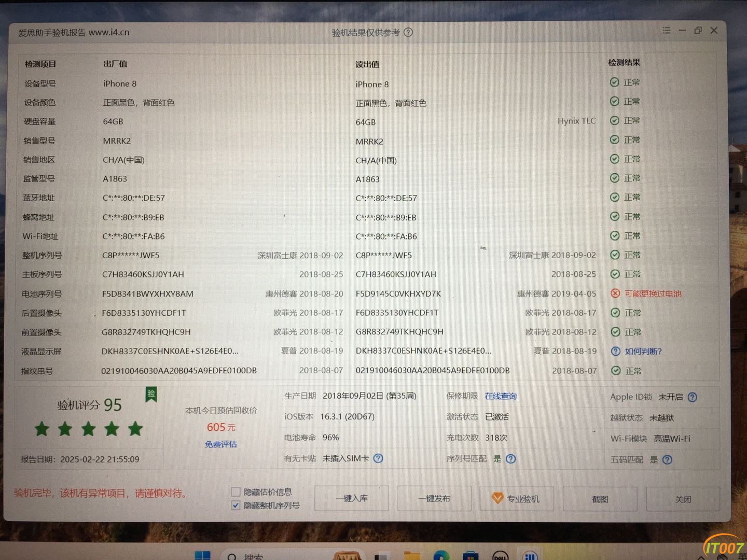Click the 读出值 column header
The image size is (747, 560).
(x=367, y=64)
